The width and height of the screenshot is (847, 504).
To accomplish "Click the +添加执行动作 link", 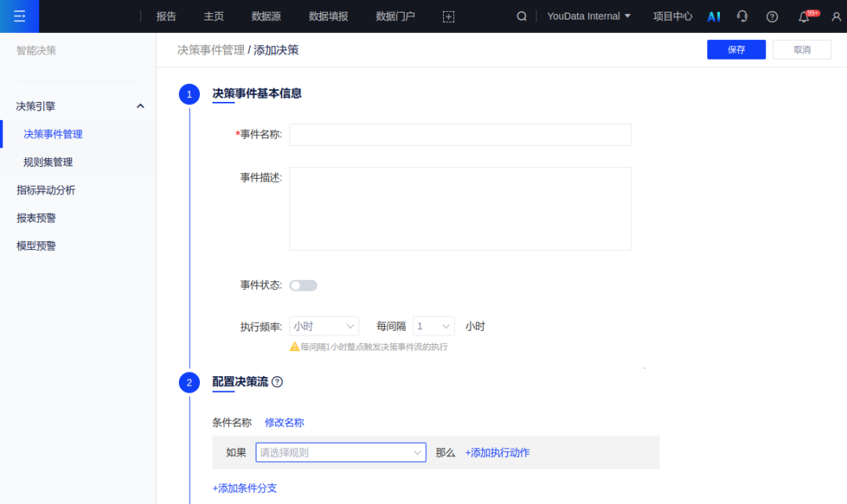I will click(x=499, y=452).
